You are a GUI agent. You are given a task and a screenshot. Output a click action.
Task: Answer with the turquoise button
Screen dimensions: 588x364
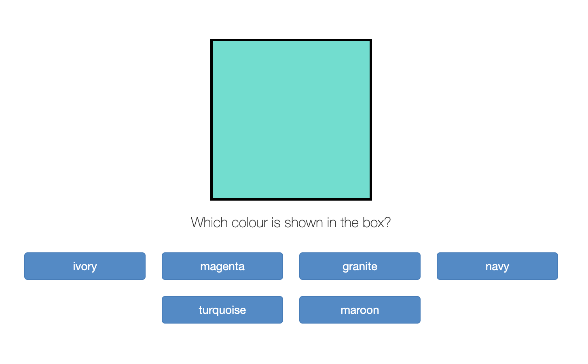click(x=222, y=310)
